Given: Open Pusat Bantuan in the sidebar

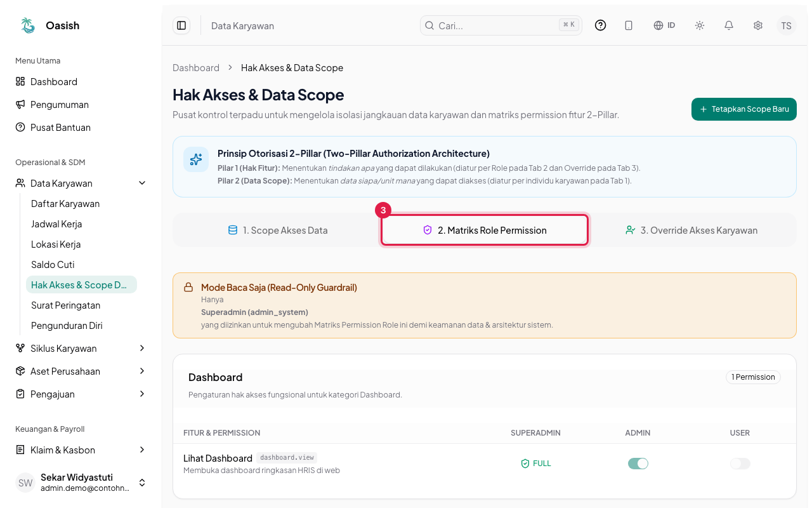Looking at the screenshot, I should point(81,127).
